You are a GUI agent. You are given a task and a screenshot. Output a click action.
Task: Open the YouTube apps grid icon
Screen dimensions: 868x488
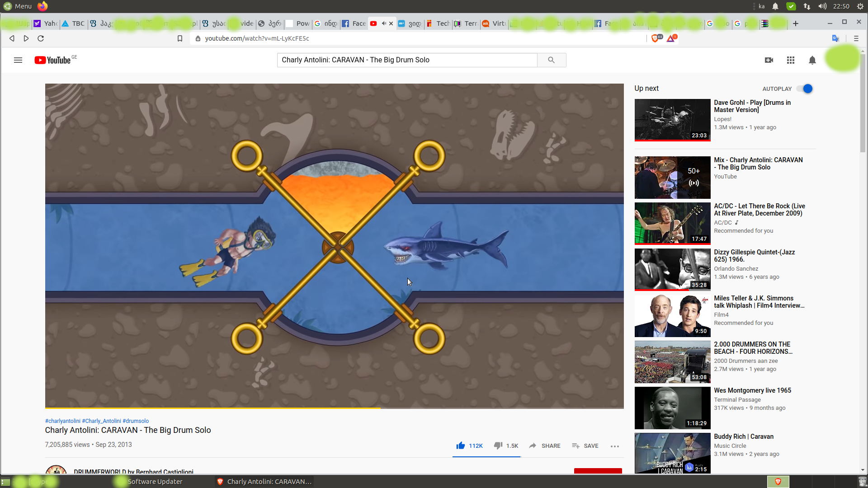[790, 60]
